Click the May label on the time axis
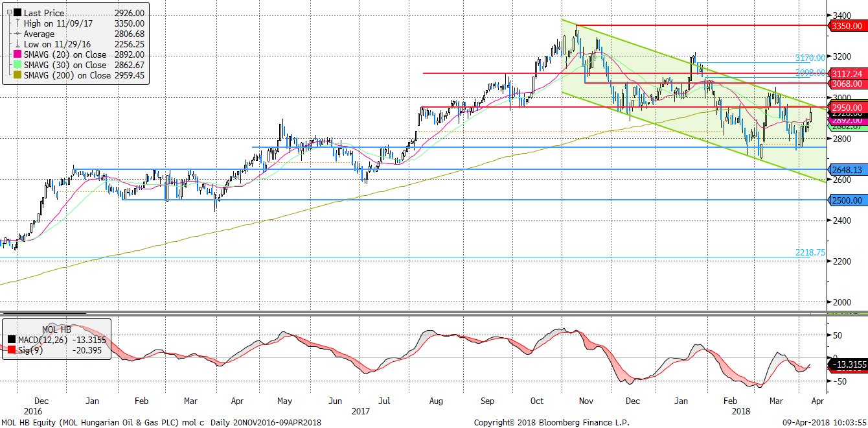Viewport: 868px width, 428px height. pyautogui.click(x=285, y=401)
